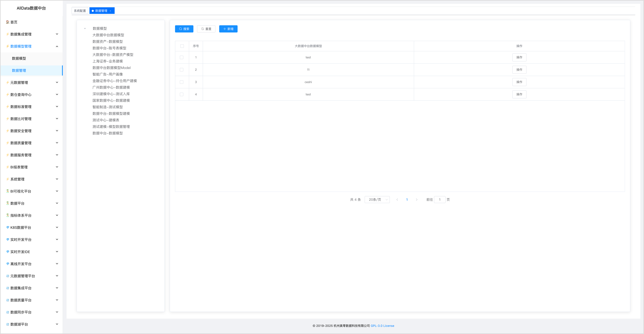Click the icon beside BI可视化平台
Image resolution: width=644 pixels, height=334 pixels.
pyautogui.click(x=8, y=191)
